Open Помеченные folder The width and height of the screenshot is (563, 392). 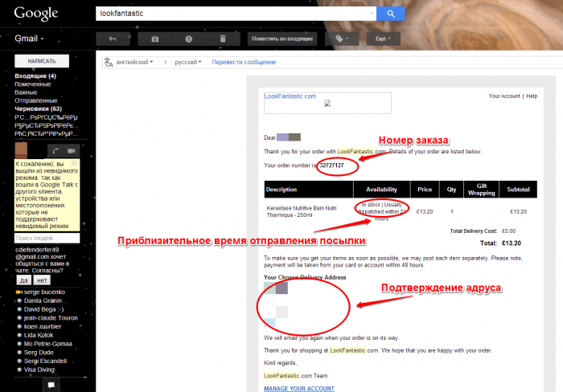[33, 84]
